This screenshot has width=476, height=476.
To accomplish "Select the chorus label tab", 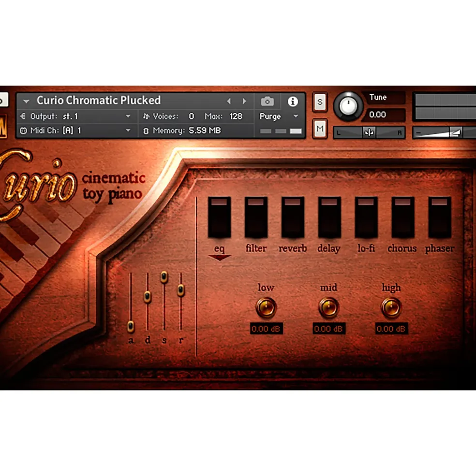I will 402,248.
